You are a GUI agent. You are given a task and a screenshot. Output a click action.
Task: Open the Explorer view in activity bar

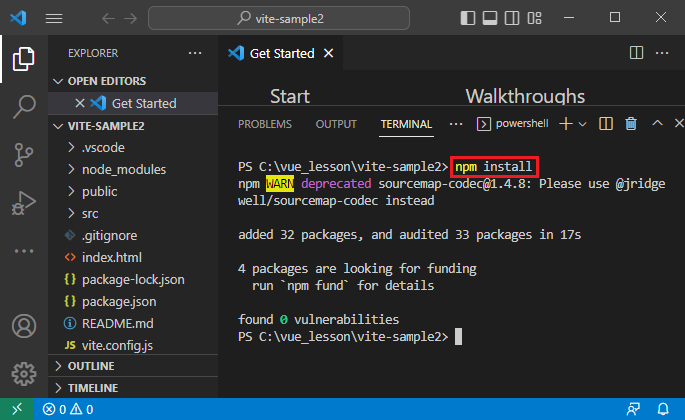[24, 59]
